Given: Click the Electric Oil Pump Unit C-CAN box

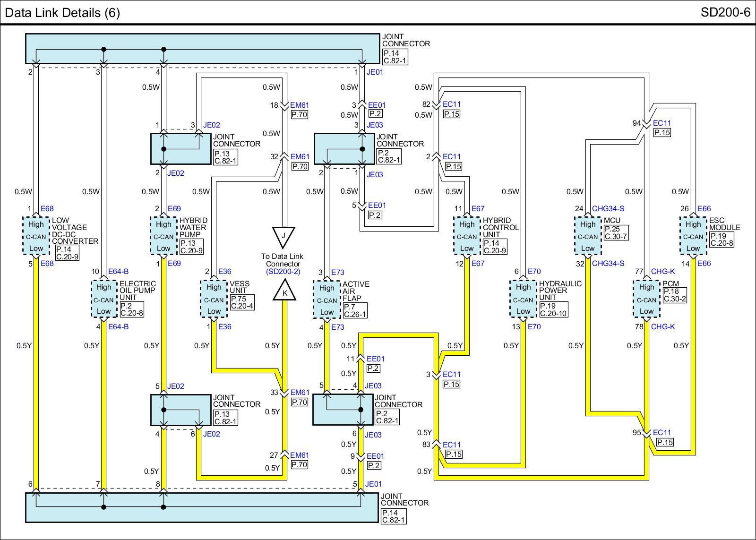Looking at the screenshot, I should click(x=103, y=299).
